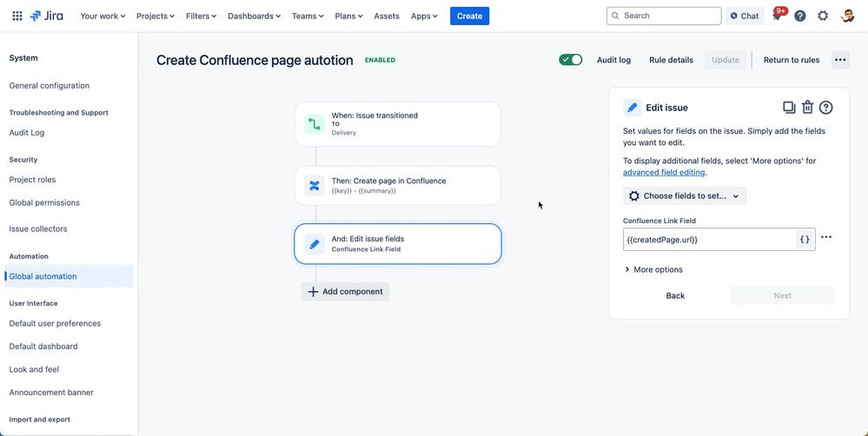Click the rule's three-dot more actions button
This screenshot has height=436, width=868.
(x=840, y=60)
